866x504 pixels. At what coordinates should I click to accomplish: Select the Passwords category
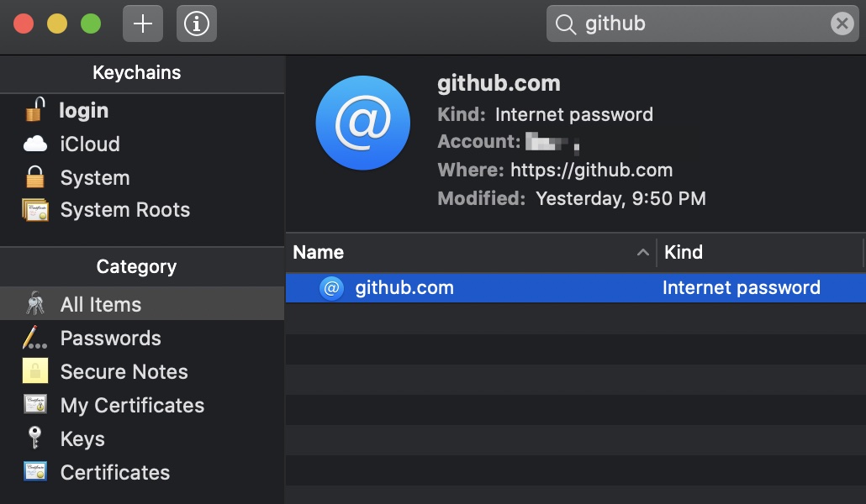click(110, 338)
